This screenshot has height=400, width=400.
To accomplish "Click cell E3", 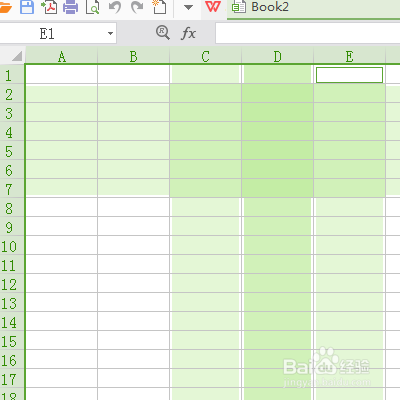I will click(x=349, y=113).
